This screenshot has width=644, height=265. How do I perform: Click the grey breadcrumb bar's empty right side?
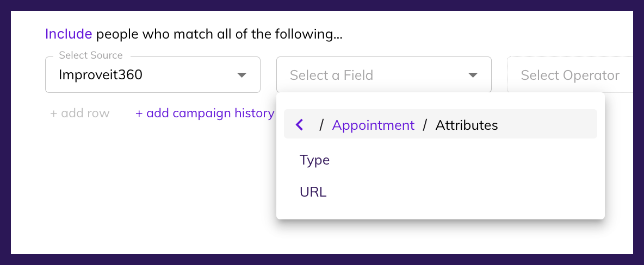coord(549,124)
